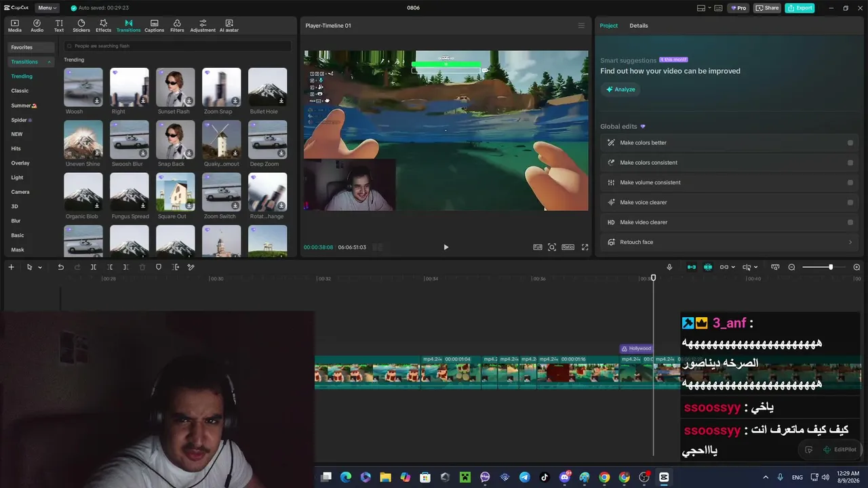Open the Audio panel

click(x=37, y=26)
